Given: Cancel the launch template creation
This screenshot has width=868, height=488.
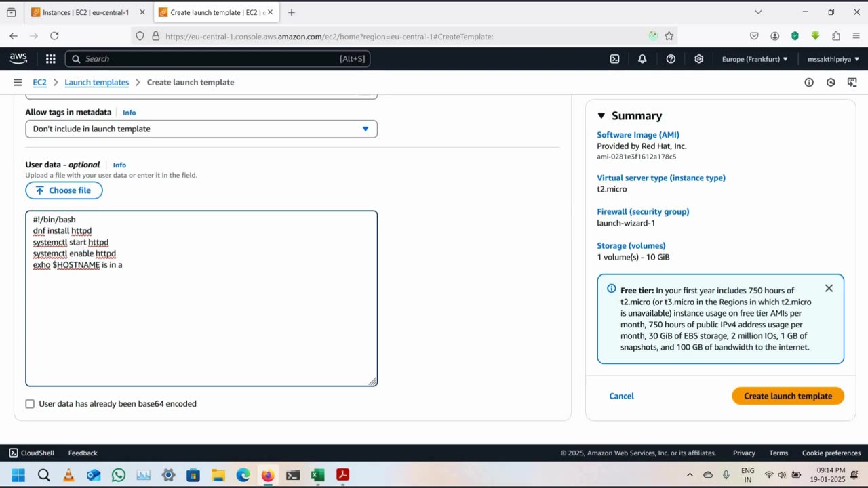Looking at the screenshot, I should click(x=621, y=396).
